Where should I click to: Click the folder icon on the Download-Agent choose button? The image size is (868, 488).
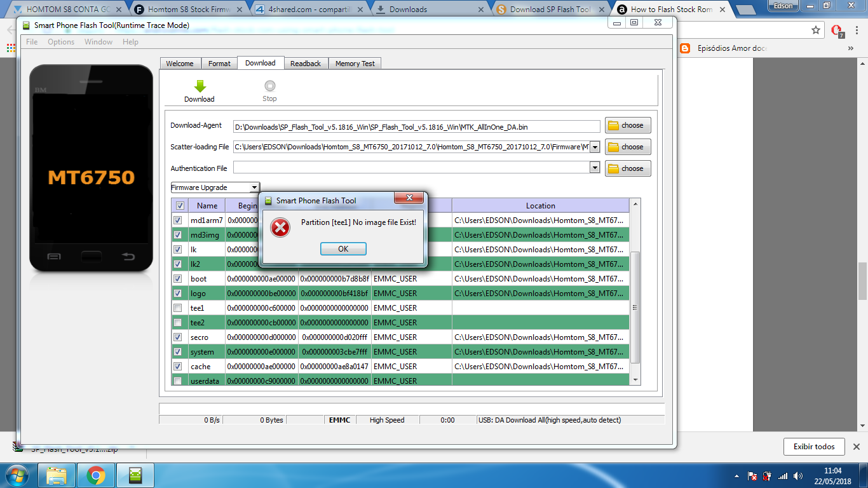coord(613,125)
